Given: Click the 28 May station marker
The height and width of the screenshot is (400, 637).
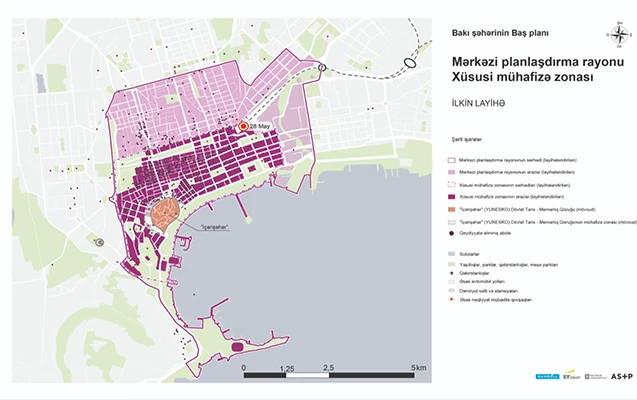Looking at the screenshot, I should tap(243, 127).
